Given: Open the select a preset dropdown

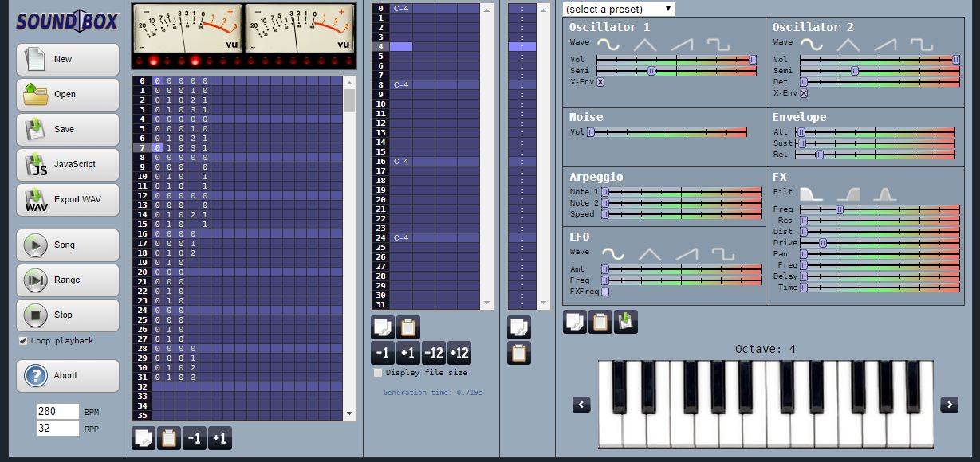Looking at the screenshot, I should pos(619,9).
